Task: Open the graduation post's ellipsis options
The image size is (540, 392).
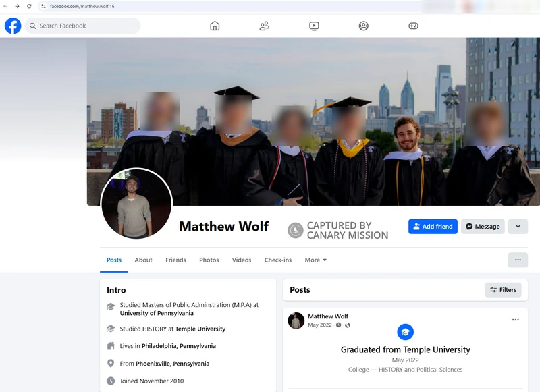Action: 516,319
